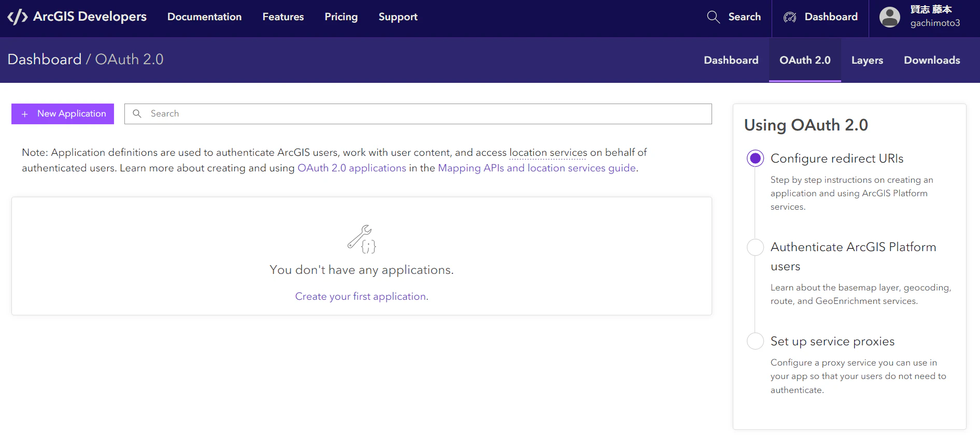Select the Configure redirect URIs step radio

(x=755, y=158)
